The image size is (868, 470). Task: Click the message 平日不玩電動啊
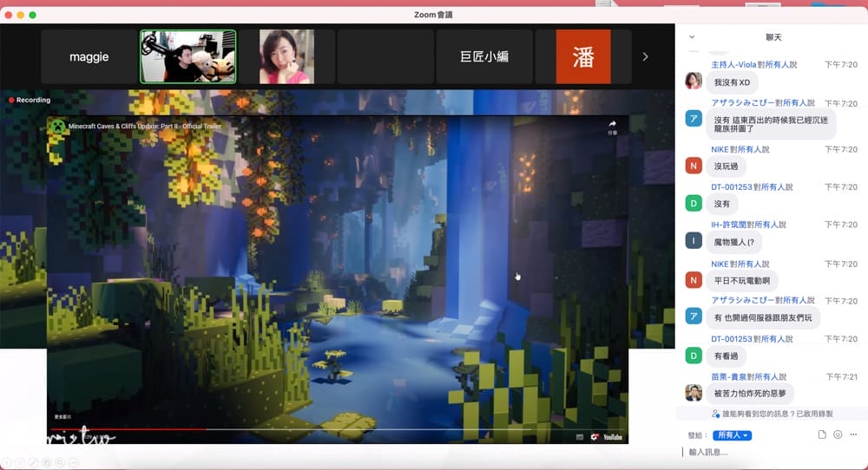point(742,281)
